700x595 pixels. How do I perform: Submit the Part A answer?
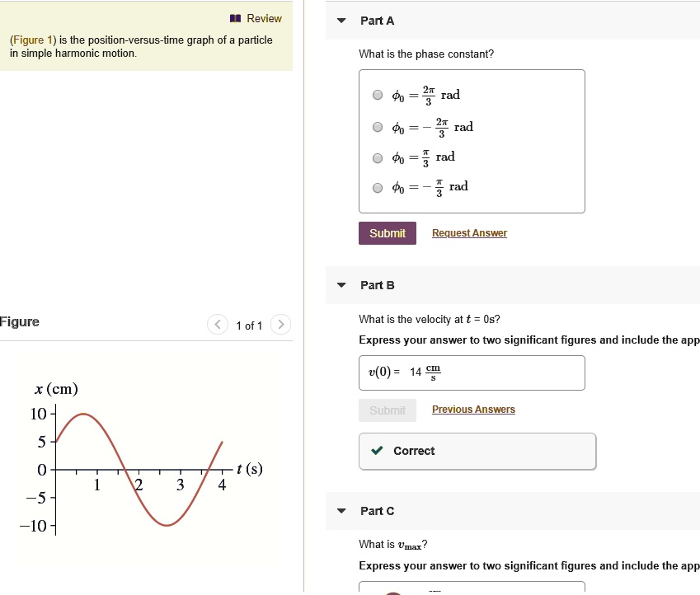coord(388,232)
